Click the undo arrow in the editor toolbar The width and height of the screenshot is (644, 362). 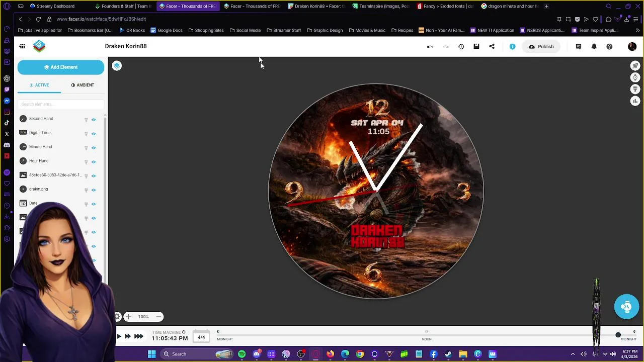click(430, 46)
